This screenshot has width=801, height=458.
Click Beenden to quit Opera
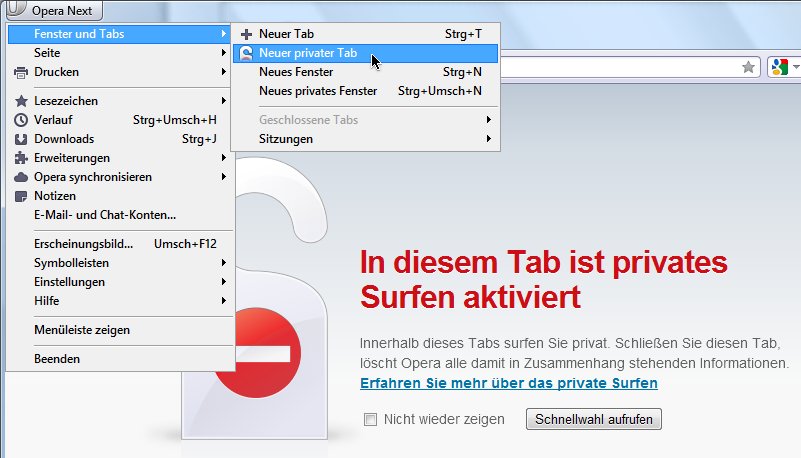[121, 359]
